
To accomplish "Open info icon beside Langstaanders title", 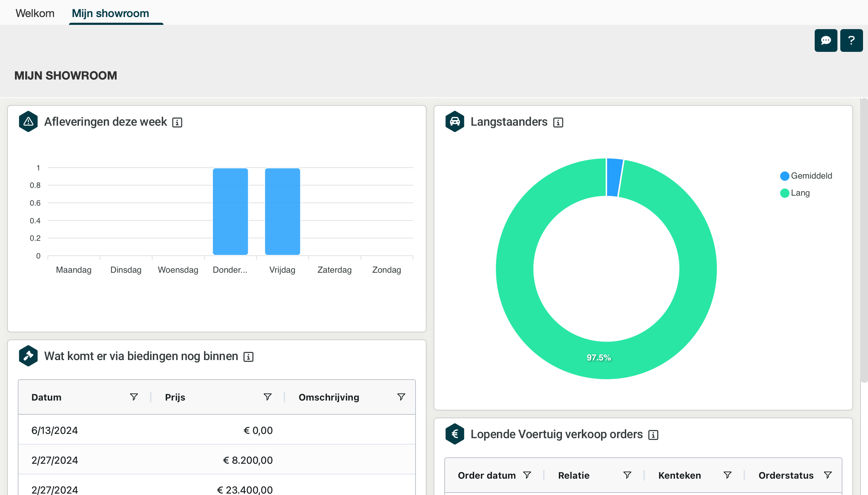I will click(558, 123).
